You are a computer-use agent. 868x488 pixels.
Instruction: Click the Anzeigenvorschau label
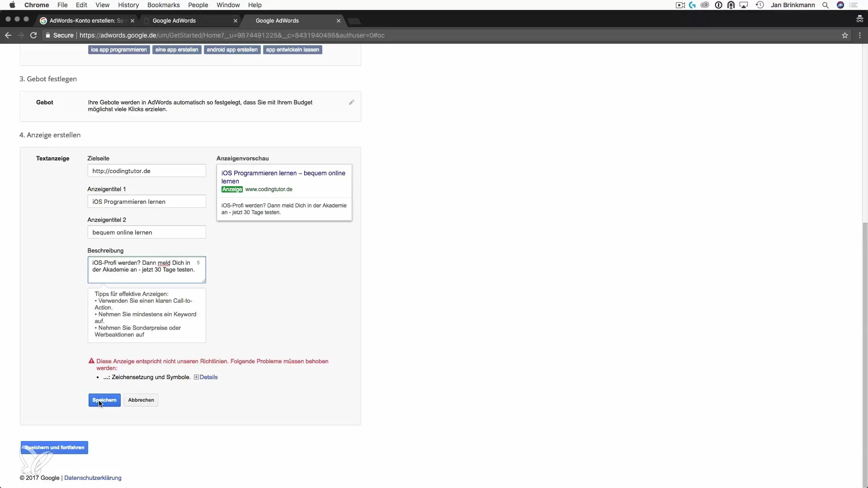tap(242, 159)
